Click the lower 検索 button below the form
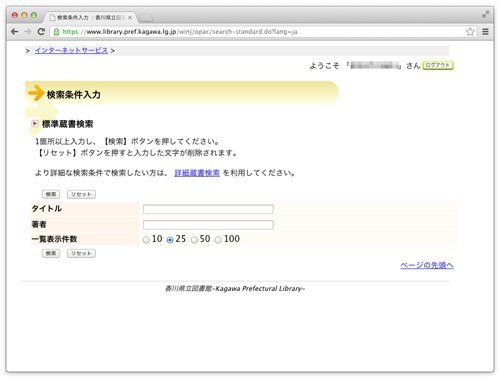This screenshot has height=378, width=500. (x=51, y=253)
